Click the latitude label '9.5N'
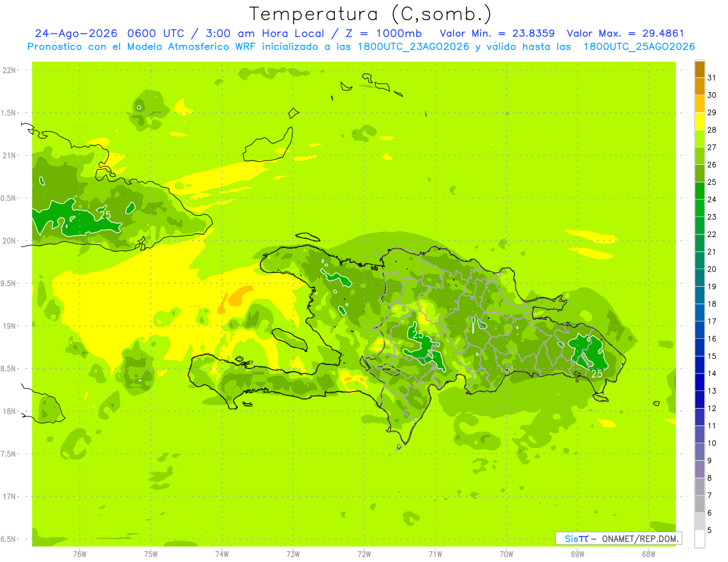728x562 pixels. pos(10,283)
